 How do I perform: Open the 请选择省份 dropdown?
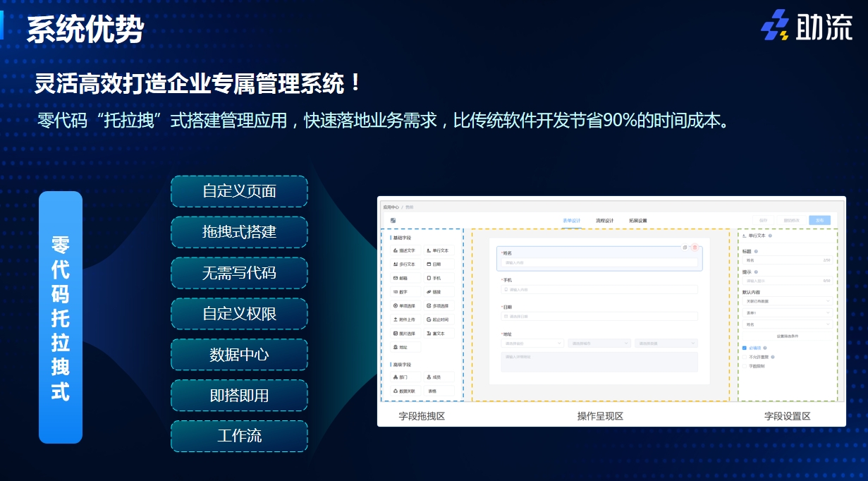point(532,343)
